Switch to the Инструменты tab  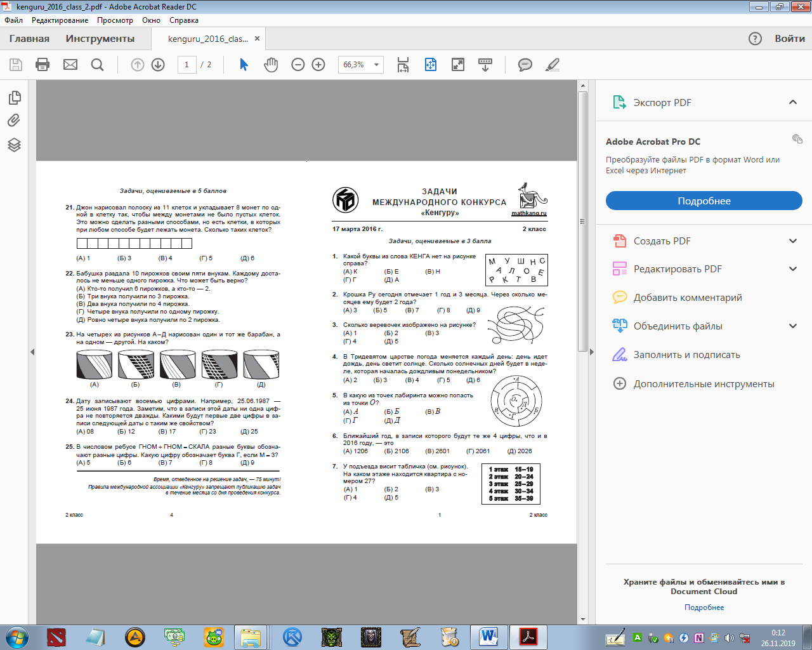click(100, 39)
